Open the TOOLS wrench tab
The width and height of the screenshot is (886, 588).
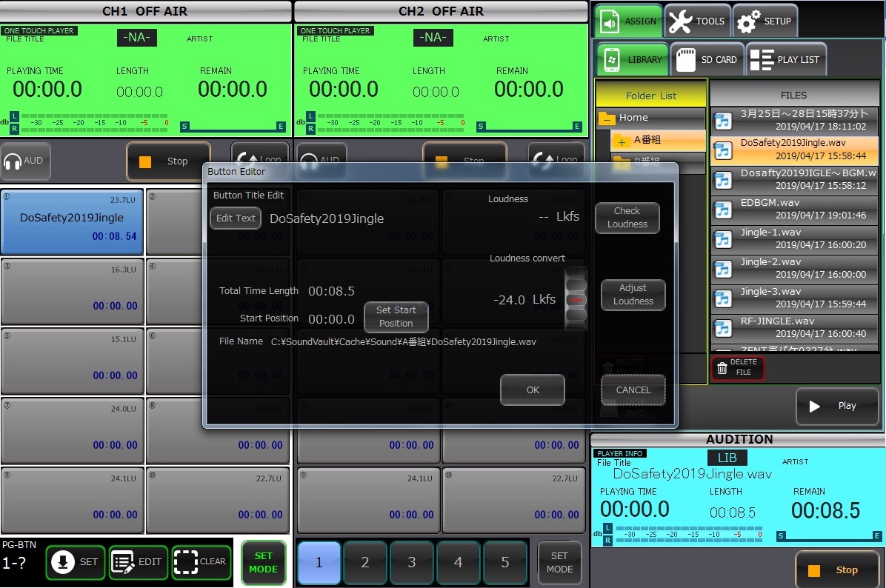(697, 21)
